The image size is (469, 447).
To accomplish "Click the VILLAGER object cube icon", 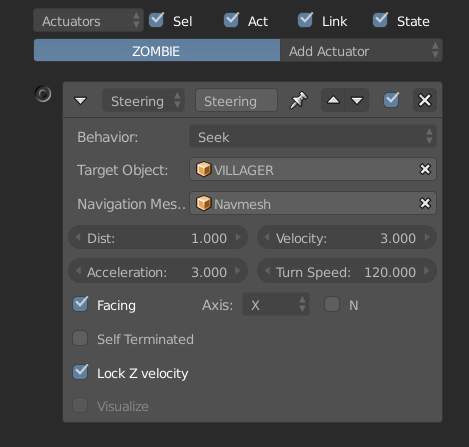I will pos(203,169).
